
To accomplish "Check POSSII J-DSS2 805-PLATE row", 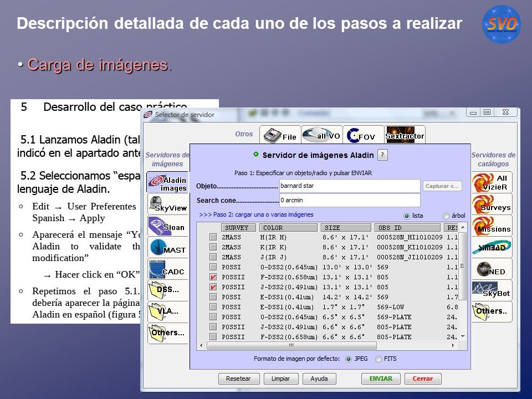I will (213, 327).
